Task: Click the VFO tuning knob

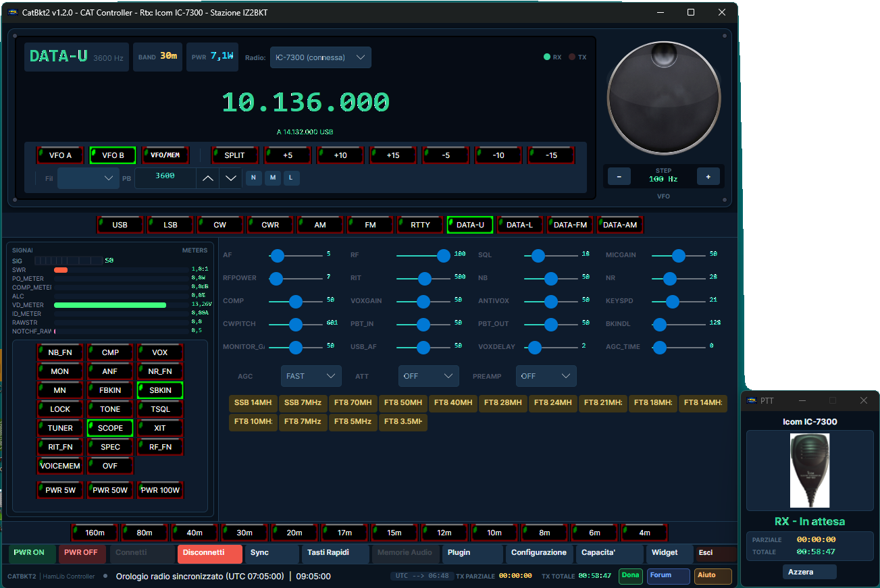Action: pyautogui.click(x=665, y=98)
